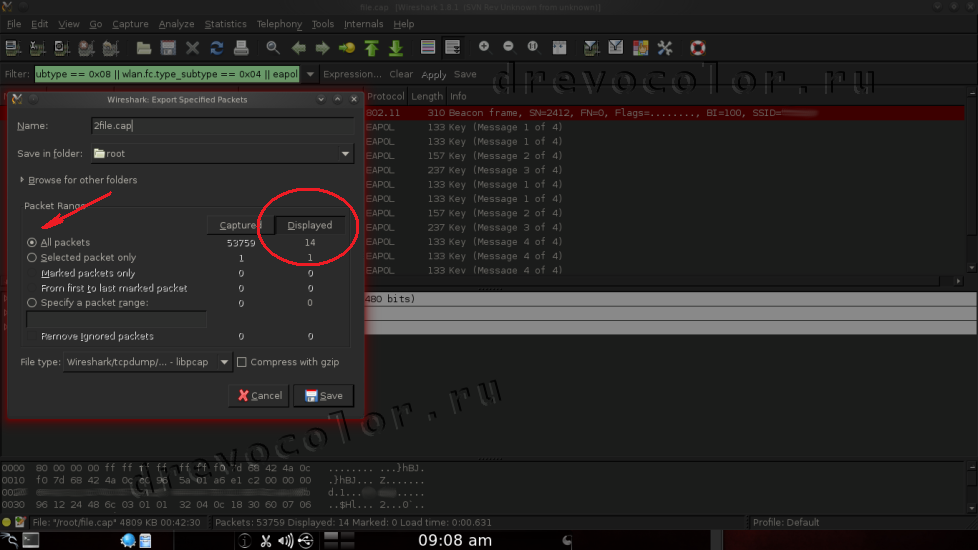Edit coloring rules icon
978x550 pixels.
[641, 47]
